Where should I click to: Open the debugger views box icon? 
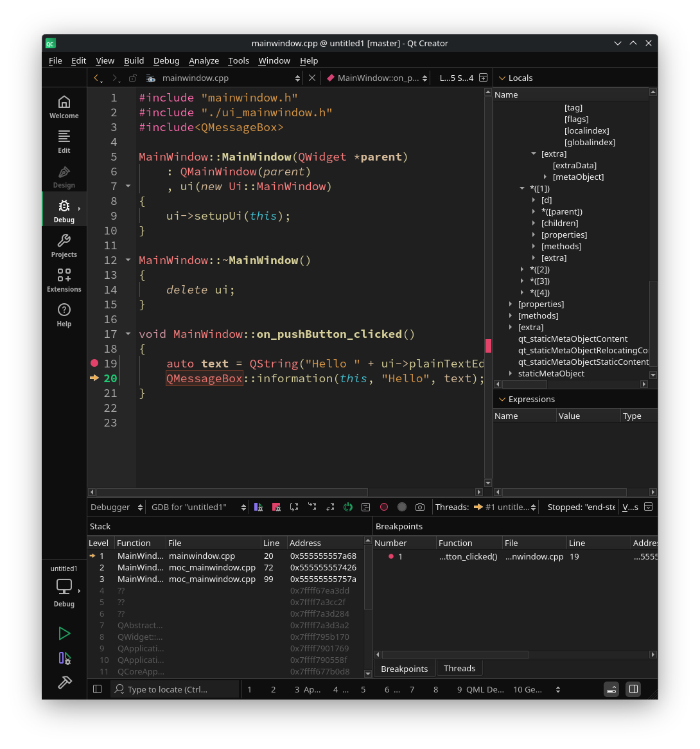tap(649, 507)
